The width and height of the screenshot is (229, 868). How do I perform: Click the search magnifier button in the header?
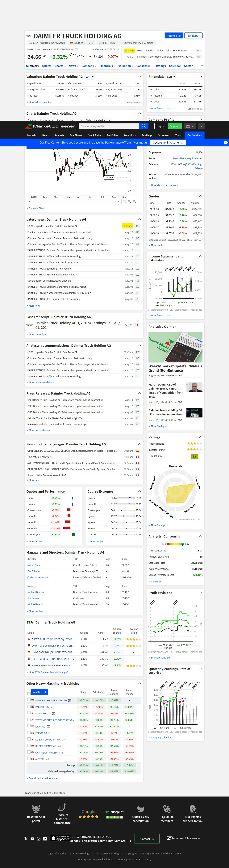144,126
